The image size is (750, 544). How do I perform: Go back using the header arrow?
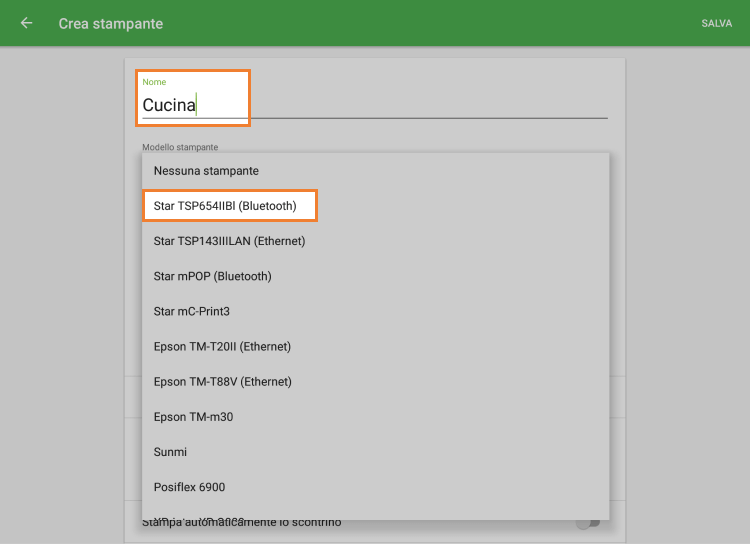click(x=26, y=23)
